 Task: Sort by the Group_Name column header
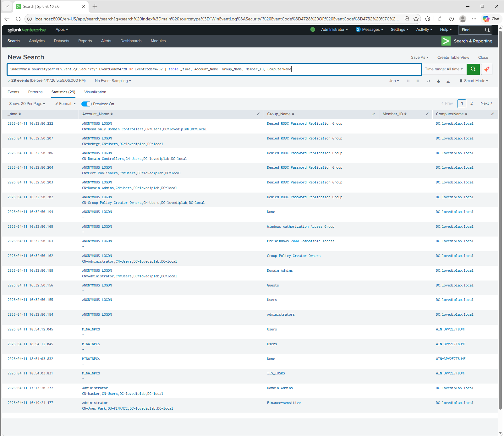pyautogui.click(x=281, y=114)
